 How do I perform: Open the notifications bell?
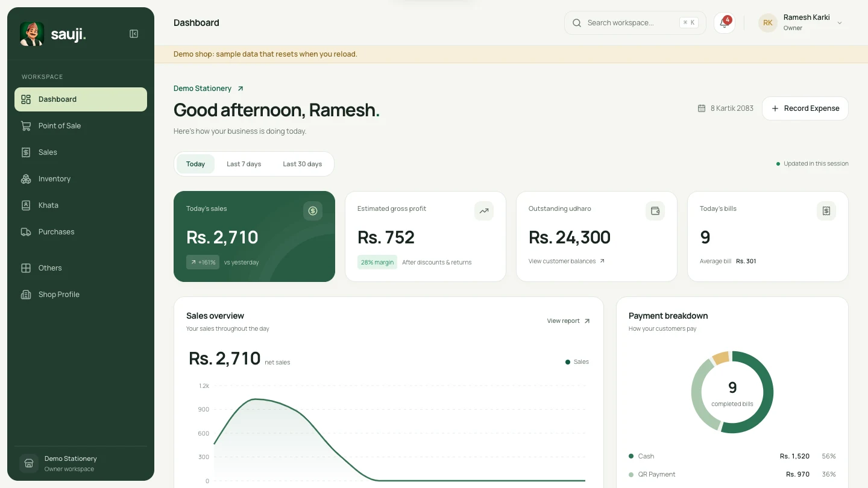[725, 23]
